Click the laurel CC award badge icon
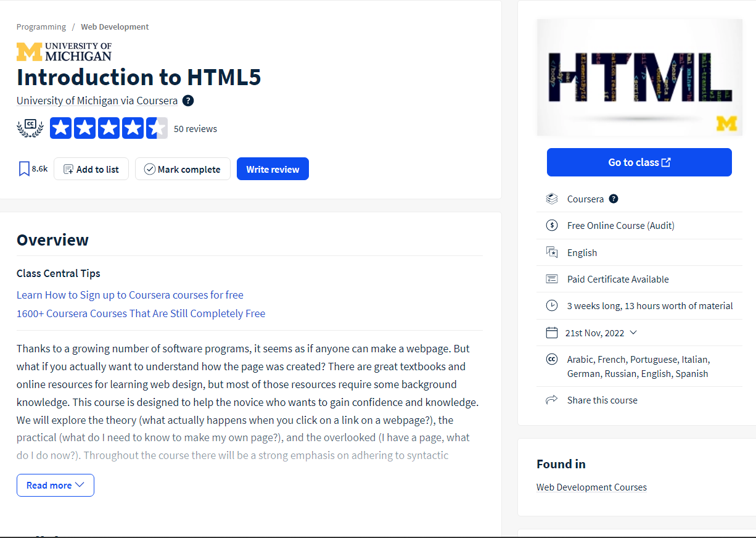The width and height of the screenshot is (756, 538). click(x=30, y=128)
